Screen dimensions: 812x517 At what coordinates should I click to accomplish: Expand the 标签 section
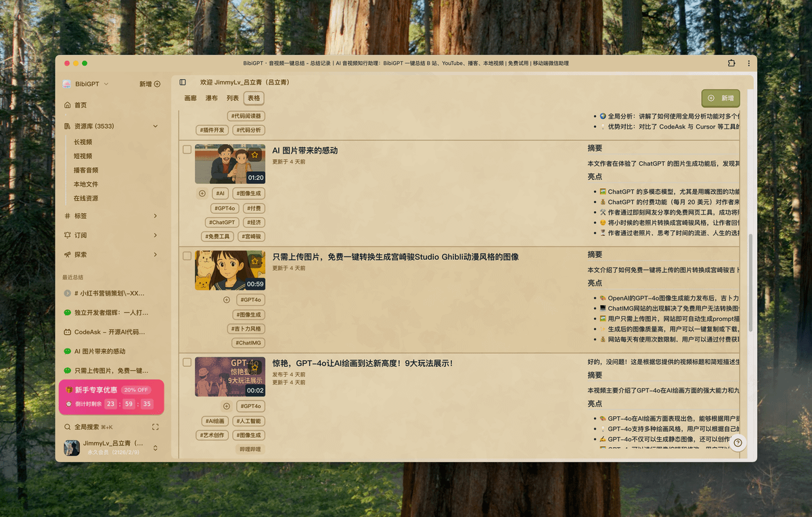point(155,216)
